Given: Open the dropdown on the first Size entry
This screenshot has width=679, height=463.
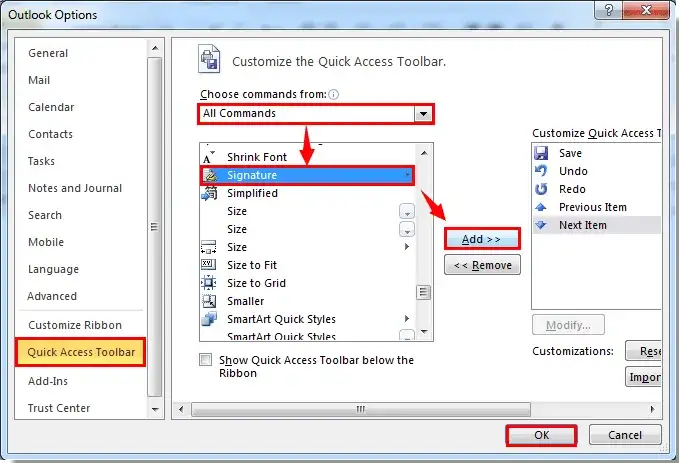Looking at the screenshot, I should click(x=407, y=211).
